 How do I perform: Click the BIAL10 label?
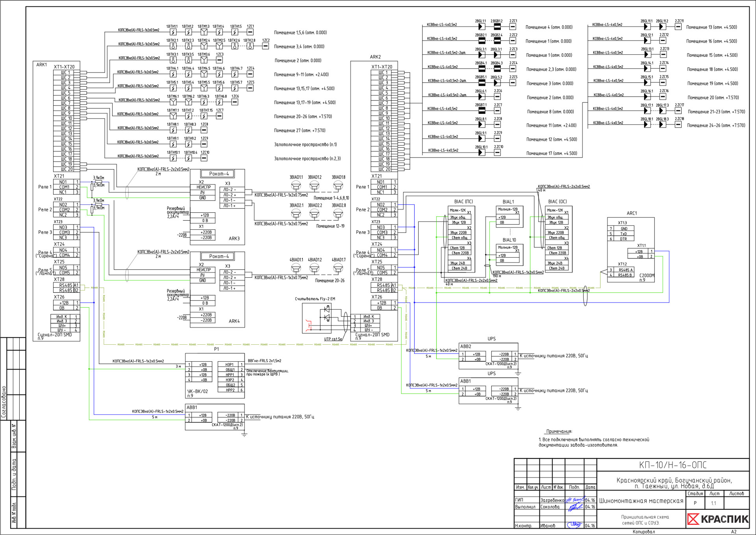point(509,240)
